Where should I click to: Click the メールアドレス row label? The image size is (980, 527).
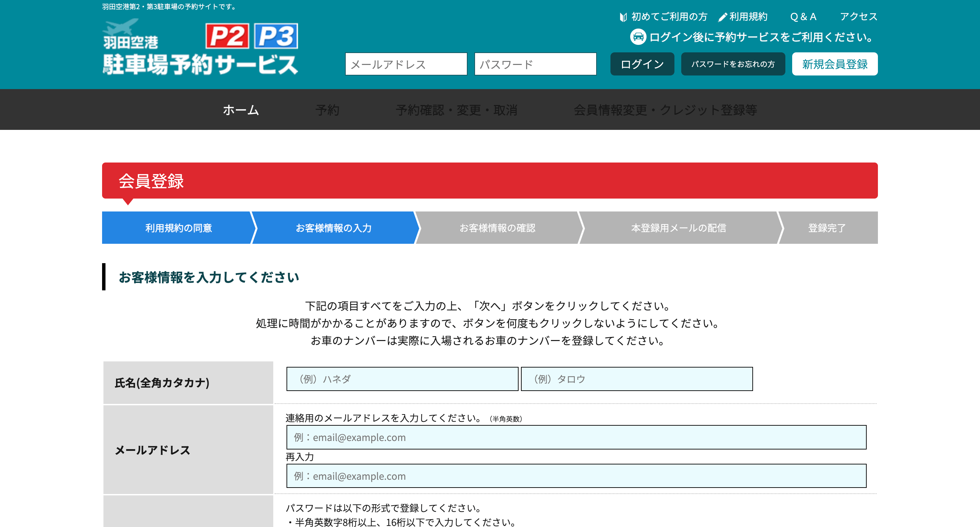pyautogui.click(x=152, y=450)
